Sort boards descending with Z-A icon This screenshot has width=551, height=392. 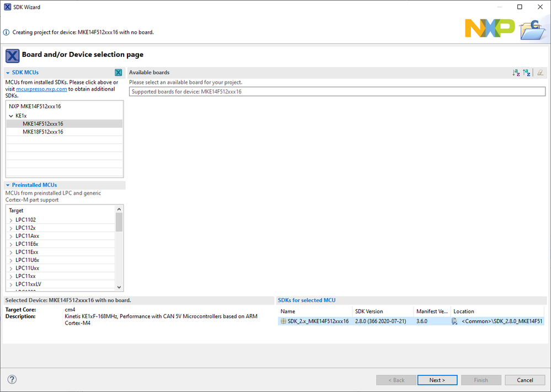[526, 73]
